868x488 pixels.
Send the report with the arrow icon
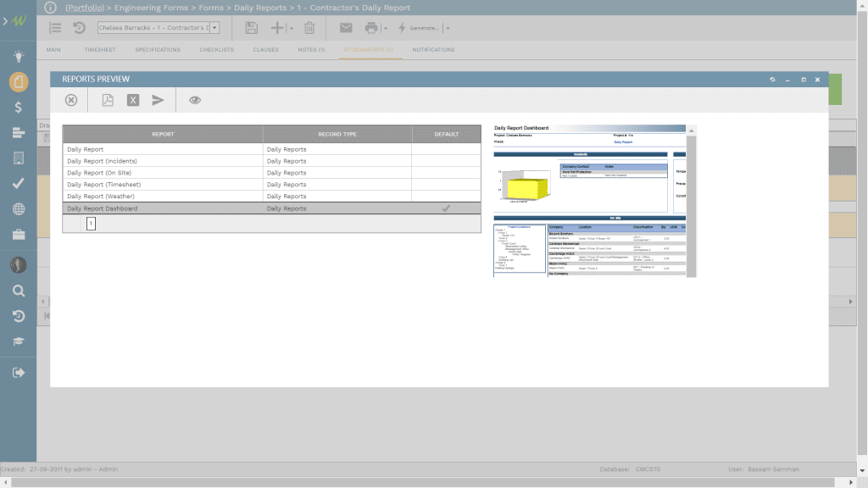[158, 100]
